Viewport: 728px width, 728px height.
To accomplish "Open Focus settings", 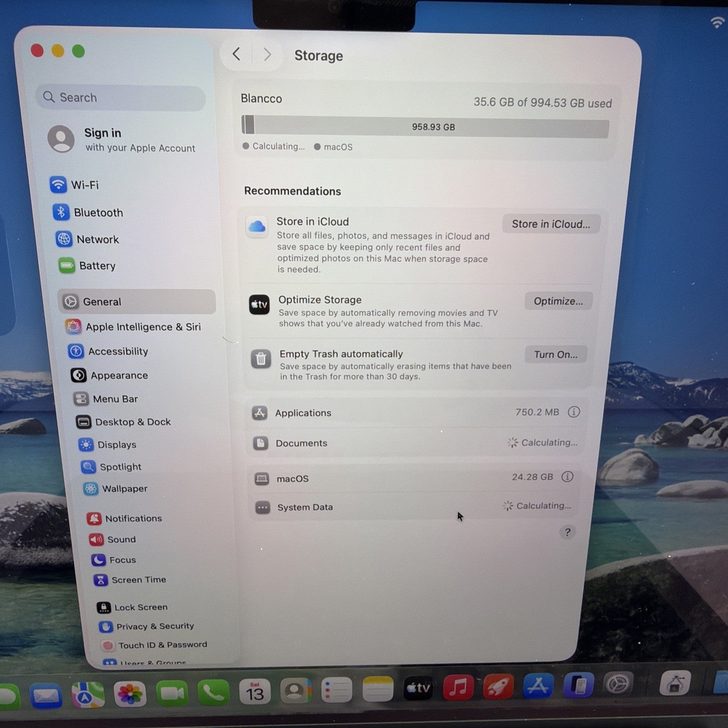I will (114, 560).
